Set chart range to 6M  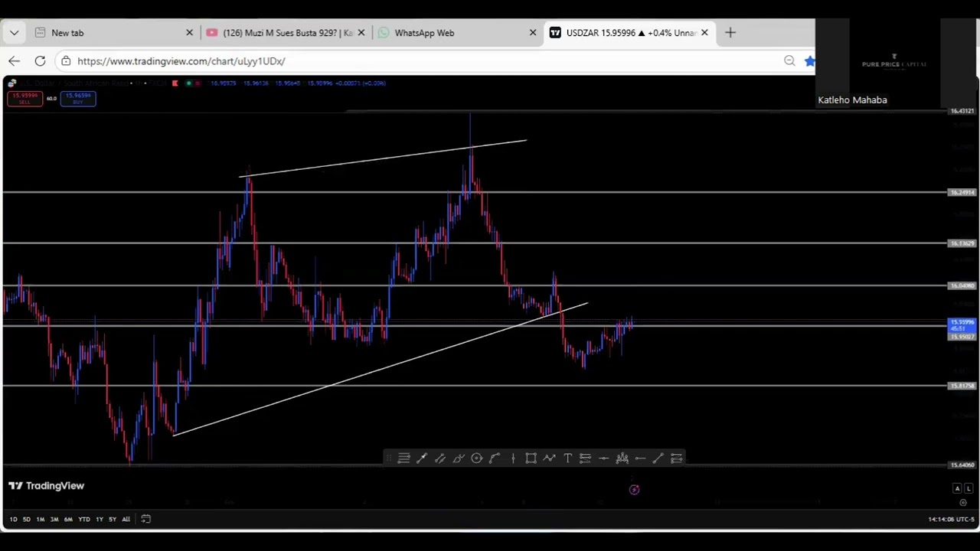tap(68, 520)
